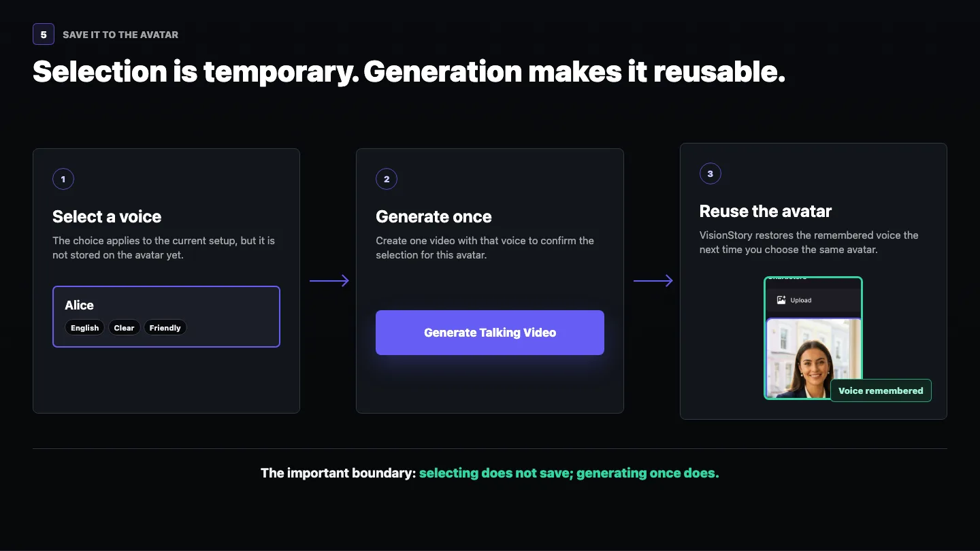
Task: Click the SAVE IT TO THE AVATAR label
Action: [120, 35]
